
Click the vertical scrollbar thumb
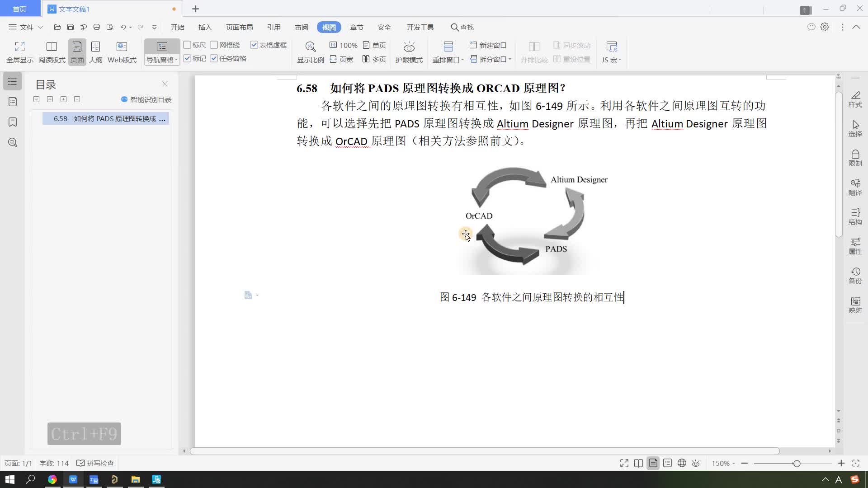click(839, 164)
